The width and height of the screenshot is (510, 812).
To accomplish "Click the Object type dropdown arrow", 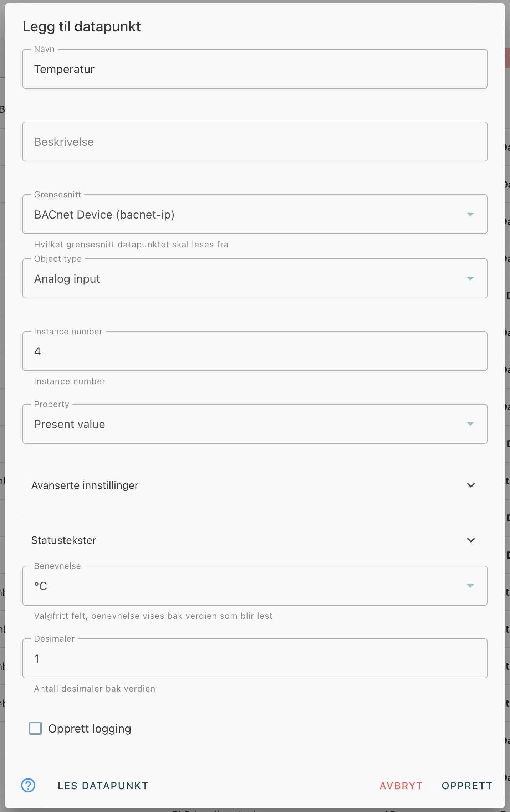I will (x=470, y=279).
